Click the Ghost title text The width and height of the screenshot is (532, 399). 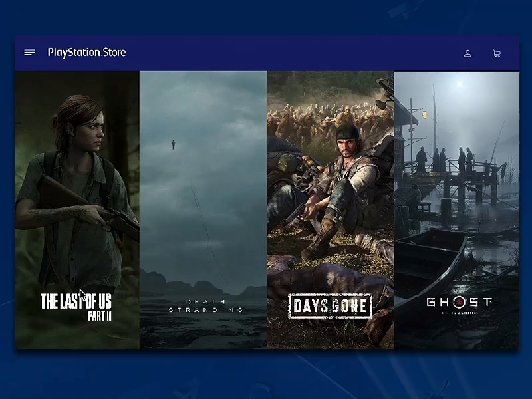459,302
